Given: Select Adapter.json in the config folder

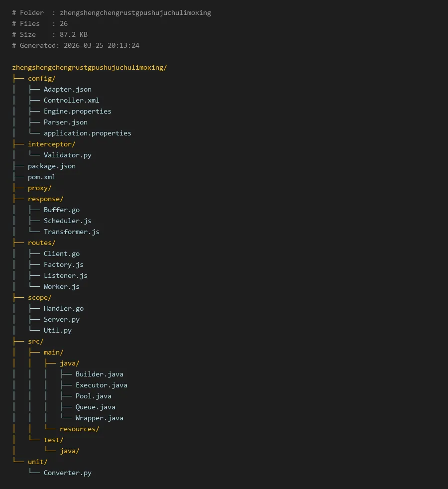Looking at the screenshot, I should [x=67, y=89].
